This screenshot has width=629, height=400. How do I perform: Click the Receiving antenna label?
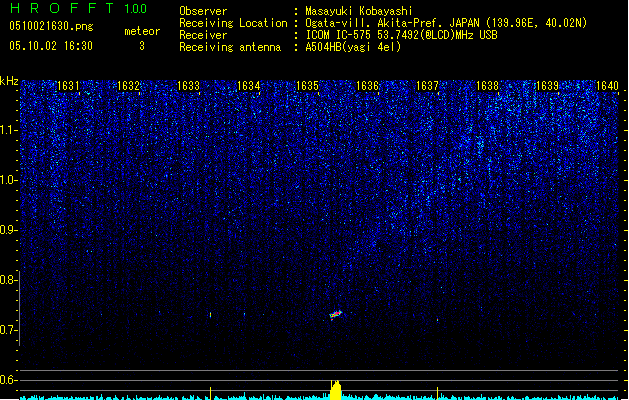(230, 47)
